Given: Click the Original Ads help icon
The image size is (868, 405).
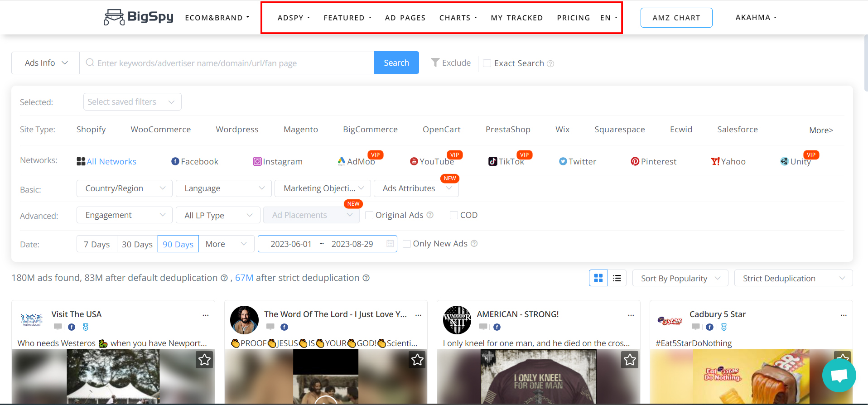Looking at the screenshot, I should pos(430,215).
